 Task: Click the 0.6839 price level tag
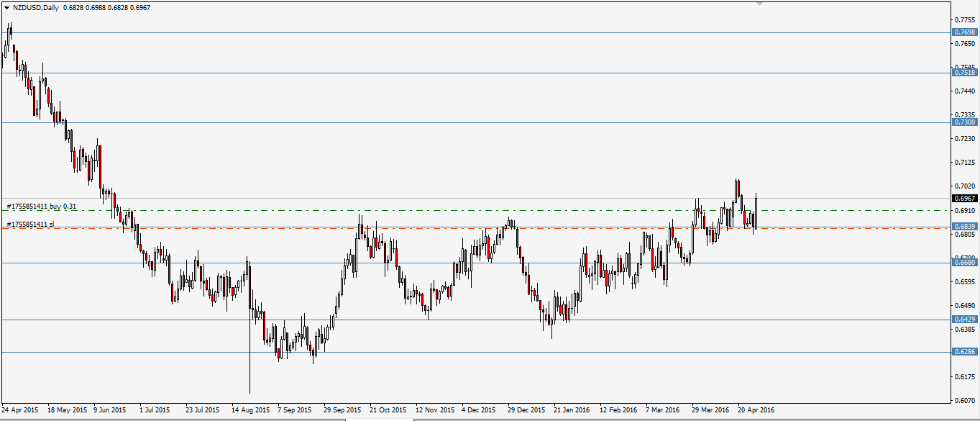point(964,227)
